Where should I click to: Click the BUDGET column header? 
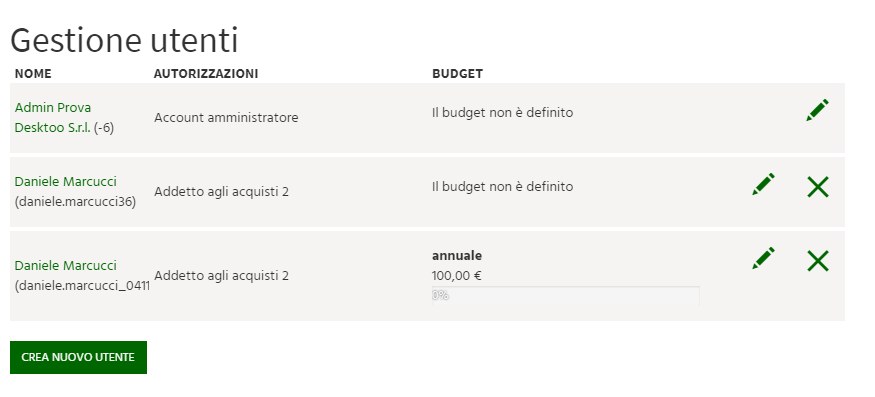click(458, 74)
